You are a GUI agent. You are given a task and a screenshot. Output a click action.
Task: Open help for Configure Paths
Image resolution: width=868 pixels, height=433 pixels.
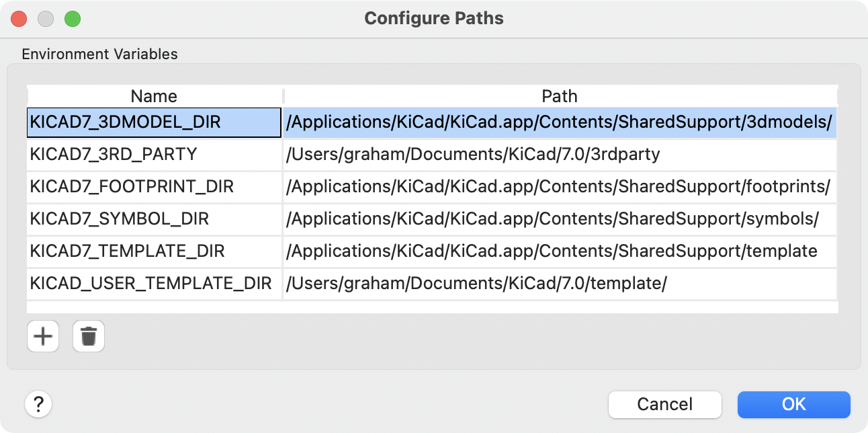38,404
